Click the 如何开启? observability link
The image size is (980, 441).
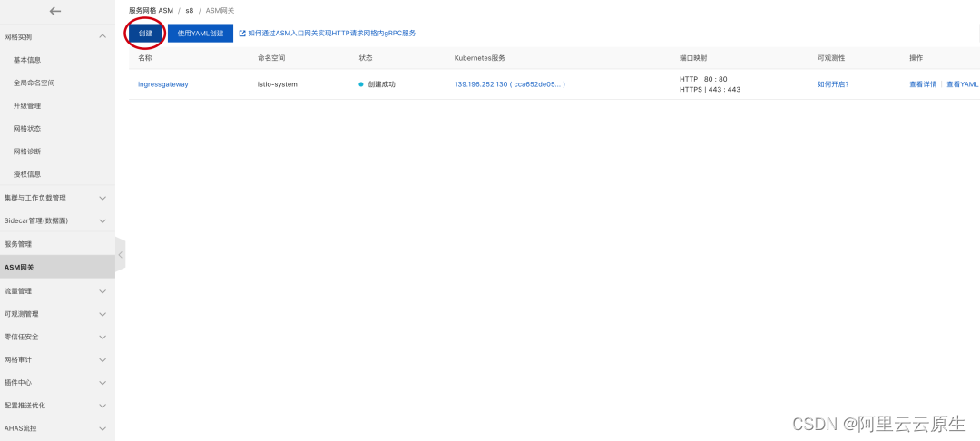coord(833,84)
